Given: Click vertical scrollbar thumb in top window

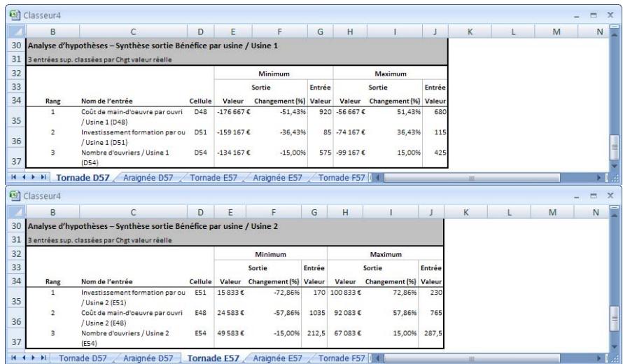Looking at the screenshot, I should coord(615,147).
